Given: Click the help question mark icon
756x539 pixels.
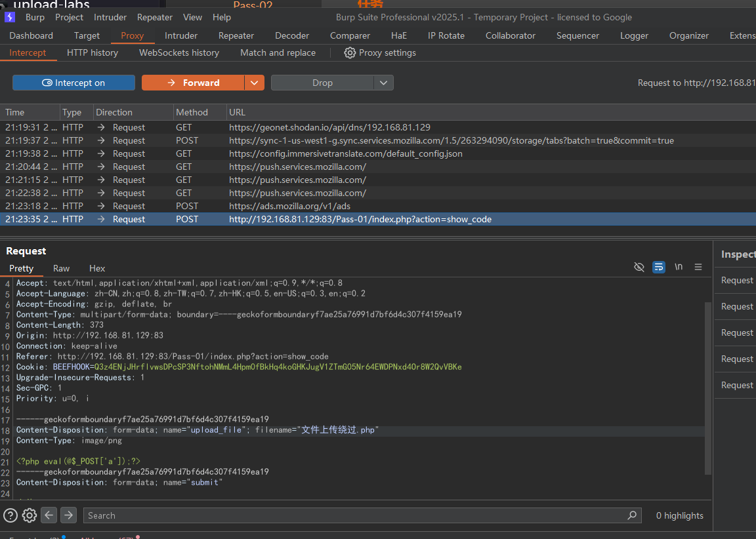Looking at the screenshot, I should (x=10, y=515).
